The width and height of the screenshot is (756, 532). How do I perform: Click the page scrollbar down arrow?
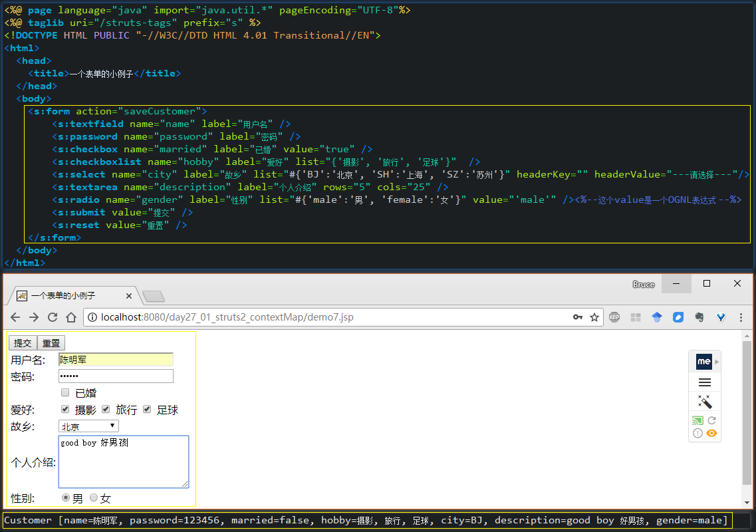click(747, 503)
